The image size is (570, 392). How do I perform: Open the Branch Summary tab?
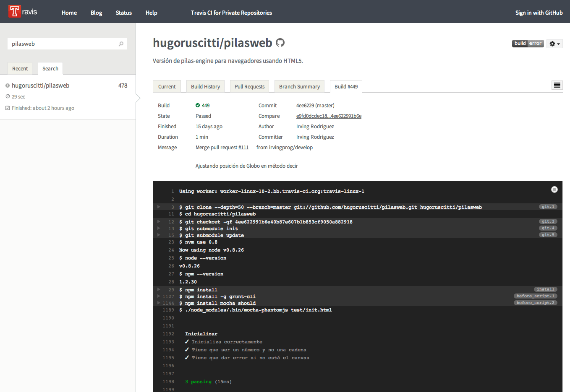(x=300, y=86)
